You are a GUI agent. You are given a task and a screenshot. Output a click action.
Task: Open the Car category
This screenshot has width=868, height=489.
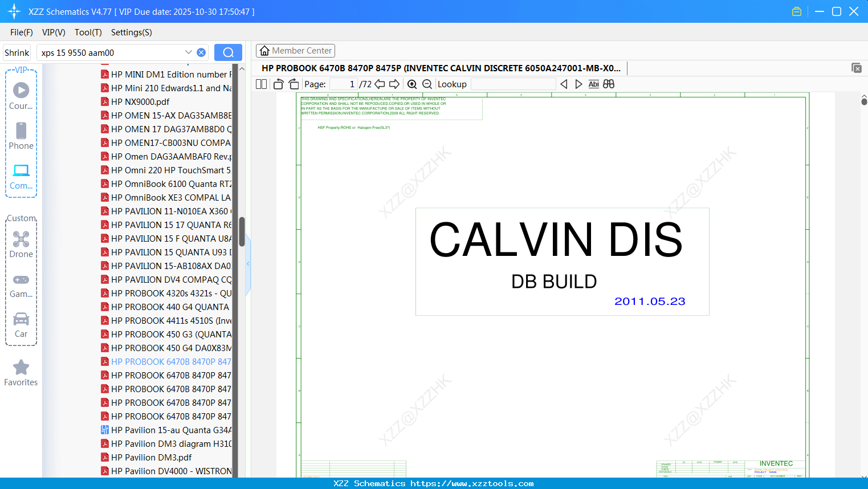coord(21,325)
